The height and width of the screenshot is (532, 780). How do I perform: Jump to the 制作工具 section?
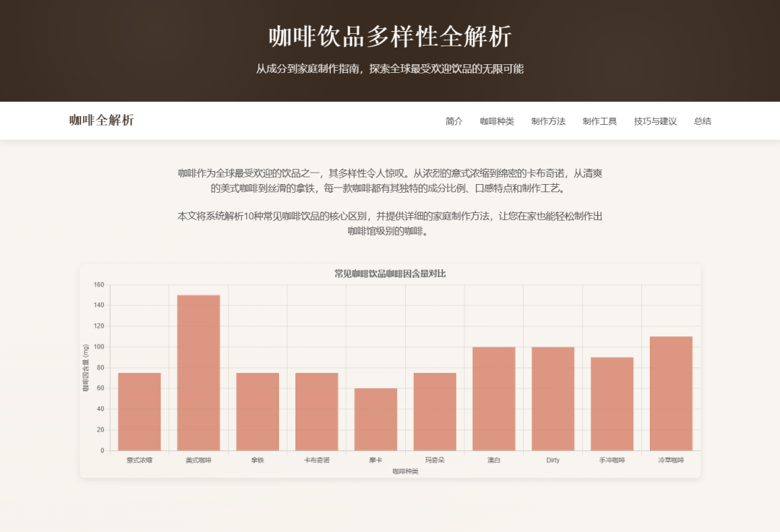tap(599, 121)
